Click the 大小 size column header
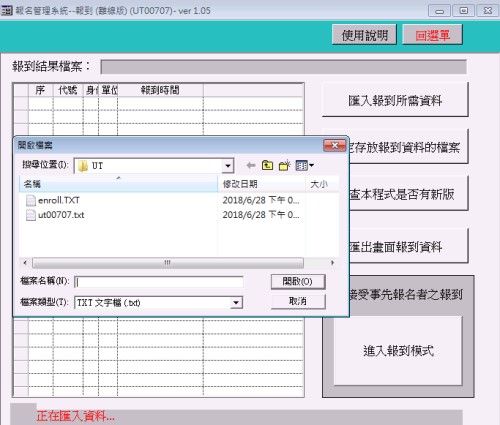The width and height of the screenshot is (500, 425). click(x=322, y=184)
